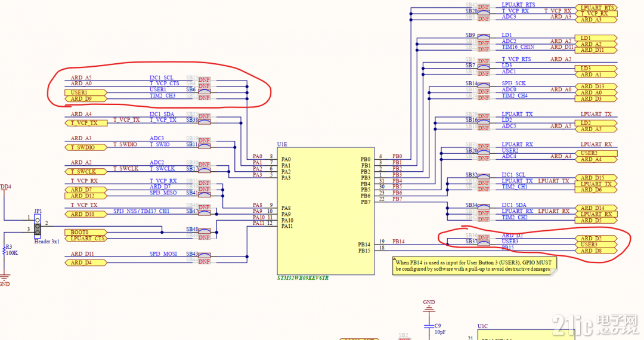The width and height of the screenshot is (644, 340).
Task: Select the LD3 port
Action: pos(596,69)
